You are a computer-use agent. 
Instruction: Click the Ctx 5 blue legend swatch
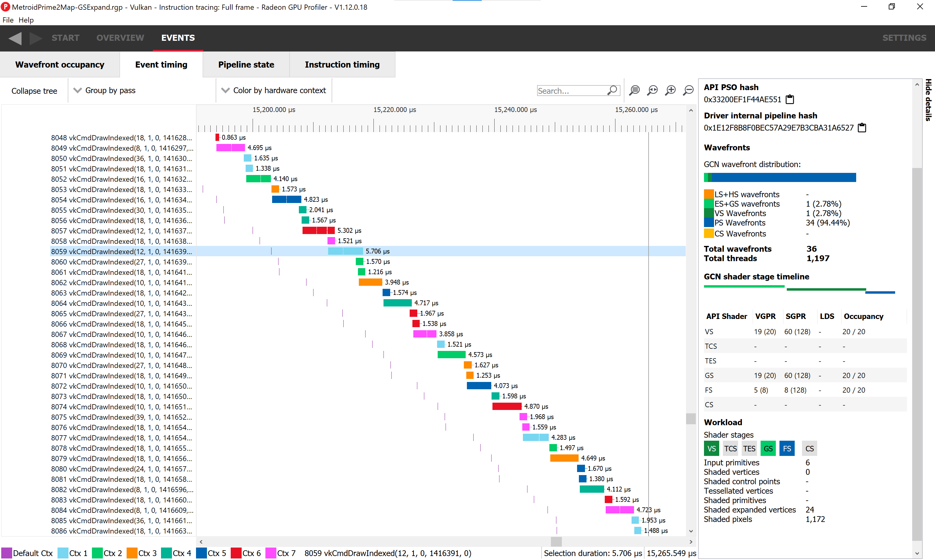201,553
